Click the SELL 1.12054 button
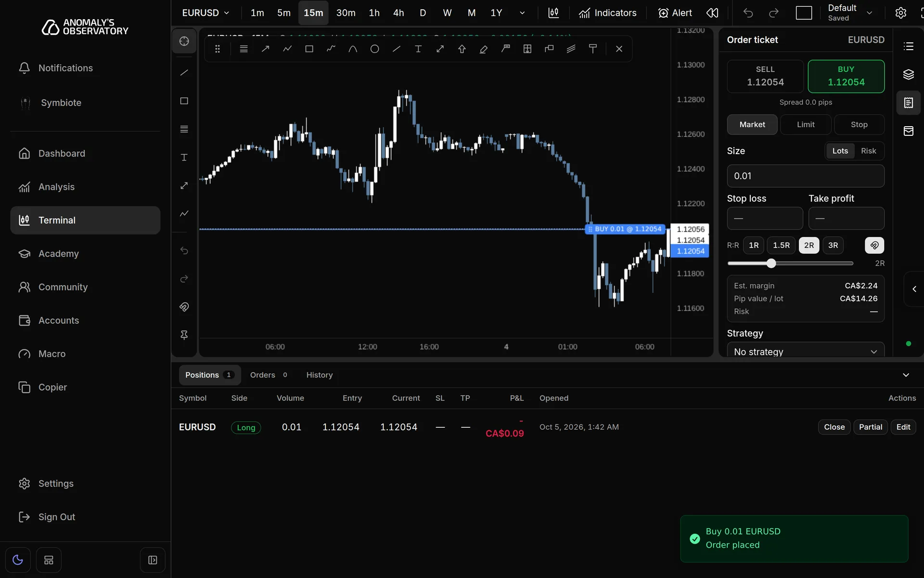The height and width of the screenshot is (578, 924). click(x=765, y=76)
